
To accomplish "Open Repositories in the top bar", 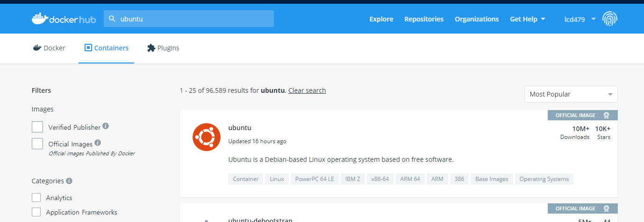I will pyautogui.click(x=424, y=19).
